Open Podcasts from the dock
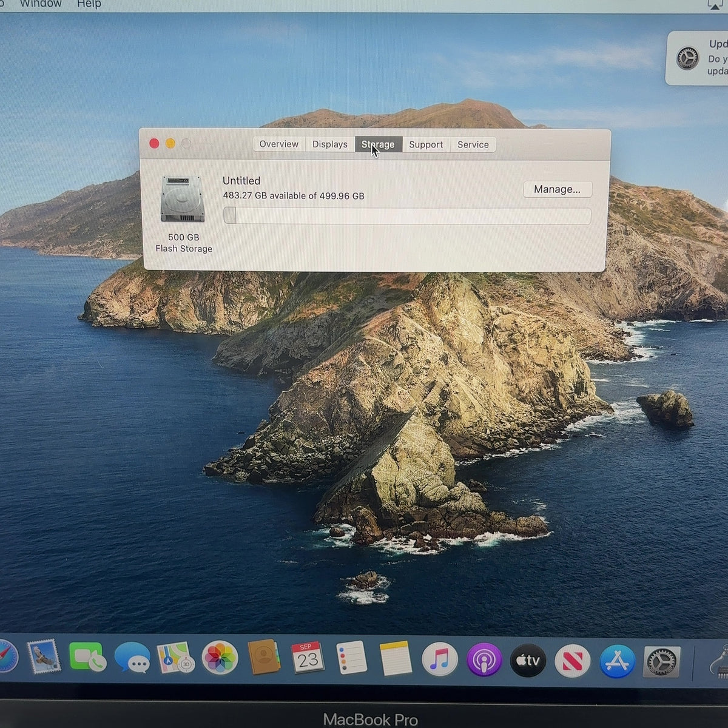Viewport: 728px width, 728px height. [x=484, y=659]
